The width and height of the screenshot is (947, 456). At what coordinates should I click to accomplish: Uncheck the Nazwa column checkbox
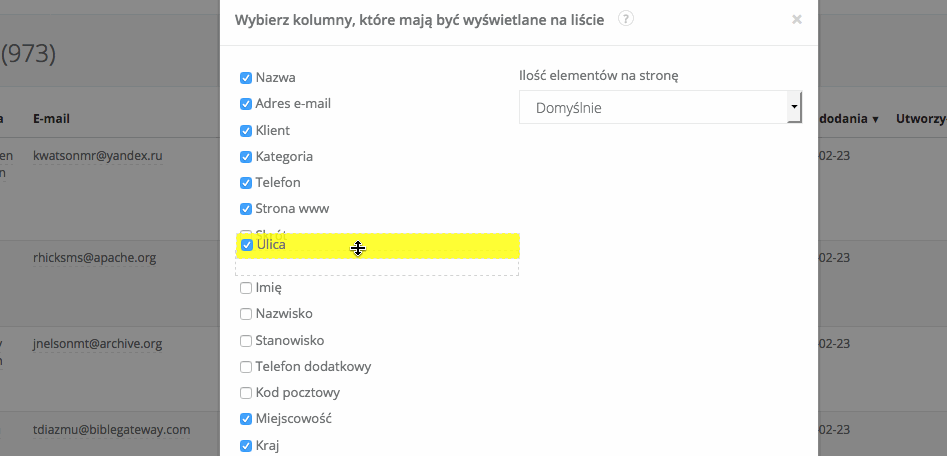(246, 77)
